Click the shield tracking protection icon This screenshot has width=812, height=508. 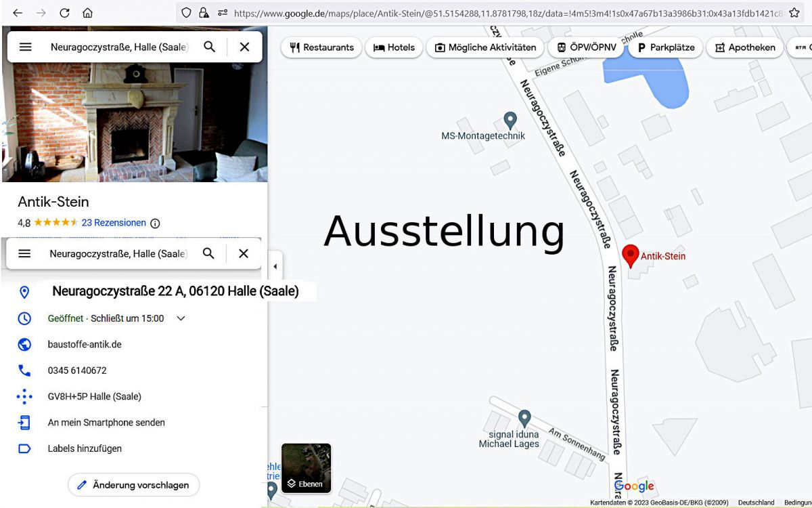186,13
